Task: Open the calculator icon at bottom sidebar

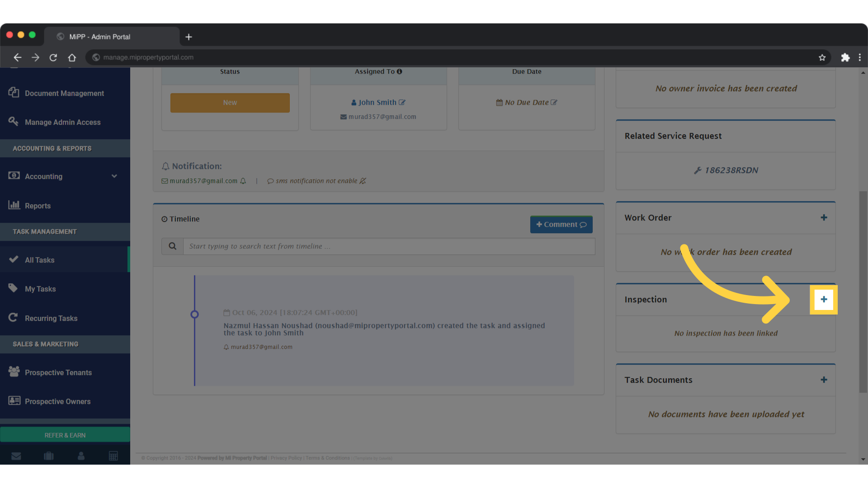Action: coord(113,456)
